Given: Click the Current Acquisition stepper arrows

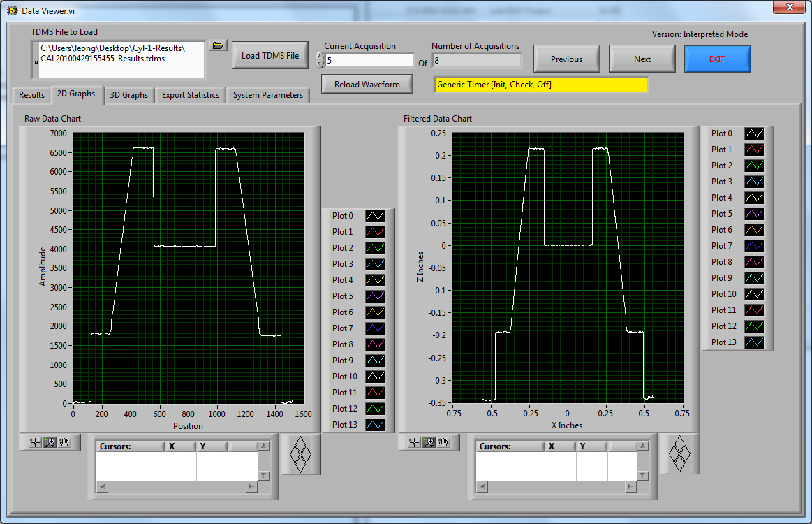Looking at the screenshot, I should coord(320,61).
